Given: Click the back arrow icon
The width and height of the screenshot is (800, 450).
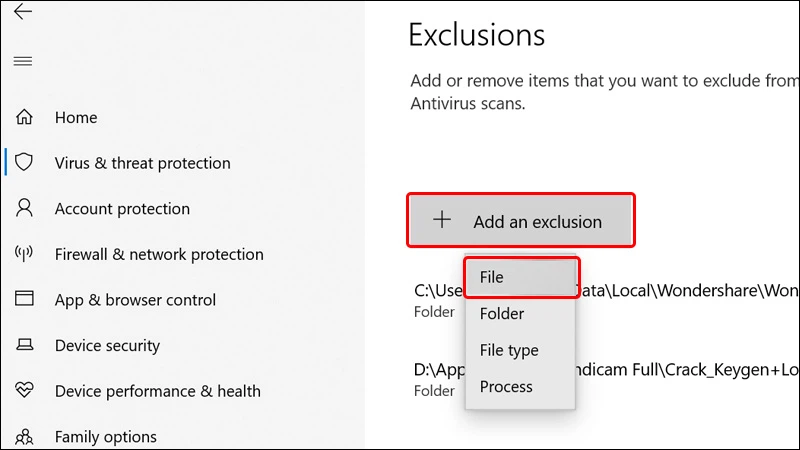Looking at the screenshot, I should click(22, 13).
